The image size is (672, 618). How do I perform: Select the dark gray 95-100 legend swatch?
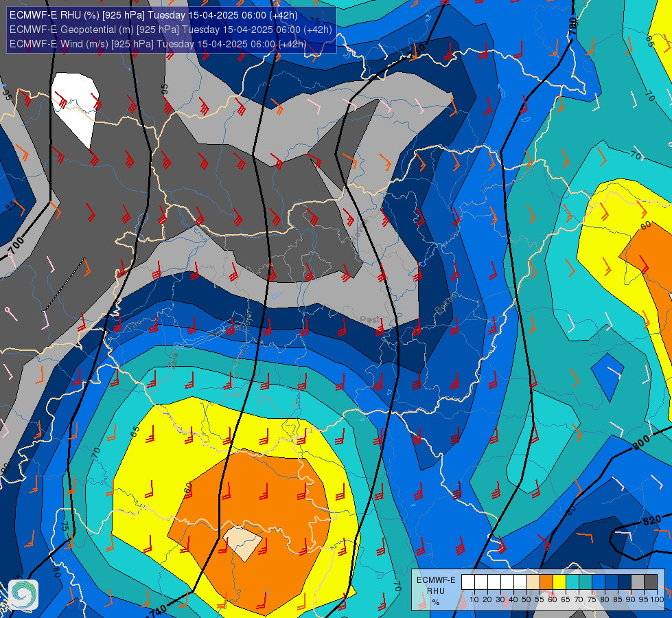(651, 582)
